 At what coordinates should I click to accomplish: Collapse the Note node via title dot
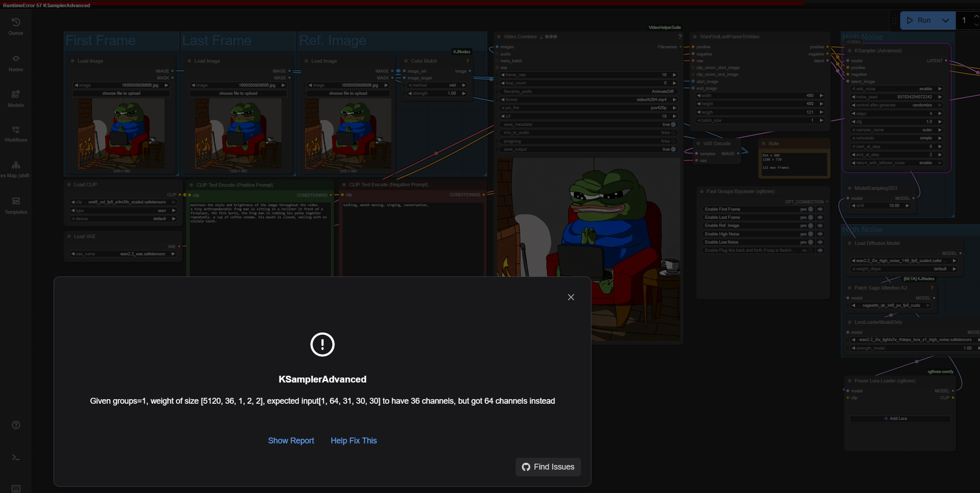pyautogui.click(x=764, y=143)
